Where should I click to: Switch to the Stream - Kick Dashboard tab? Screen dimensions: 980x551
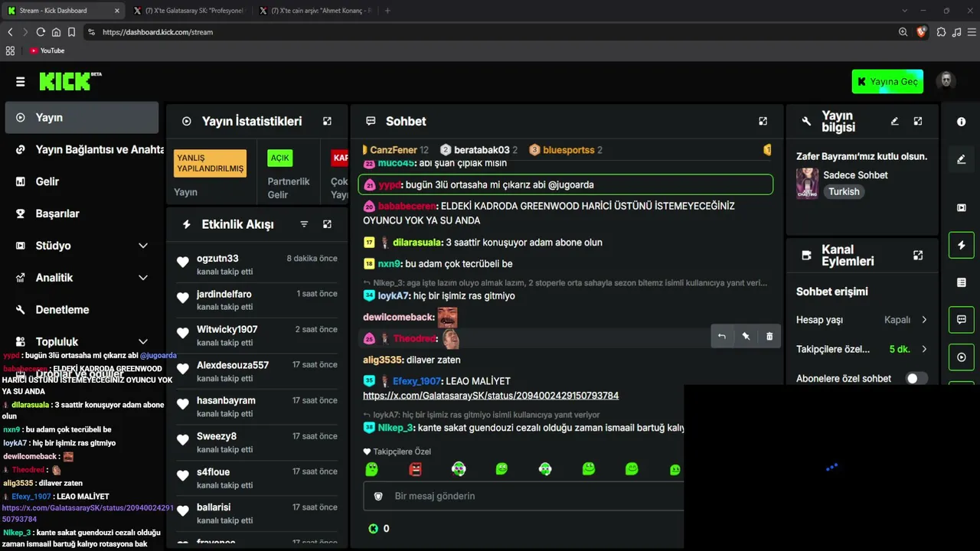64,11
